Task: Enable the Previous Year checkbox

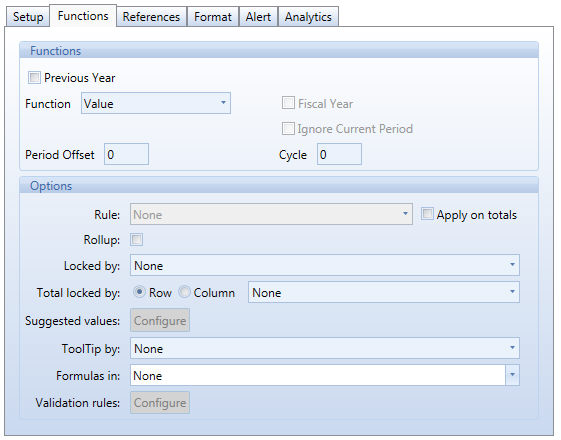Action: pyautogui.click(x=34, y=77)
